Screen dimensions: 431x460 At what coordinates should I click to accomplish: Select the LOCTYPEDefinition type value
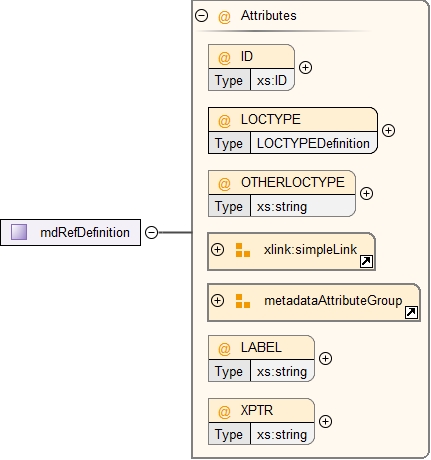click(313, 143)
